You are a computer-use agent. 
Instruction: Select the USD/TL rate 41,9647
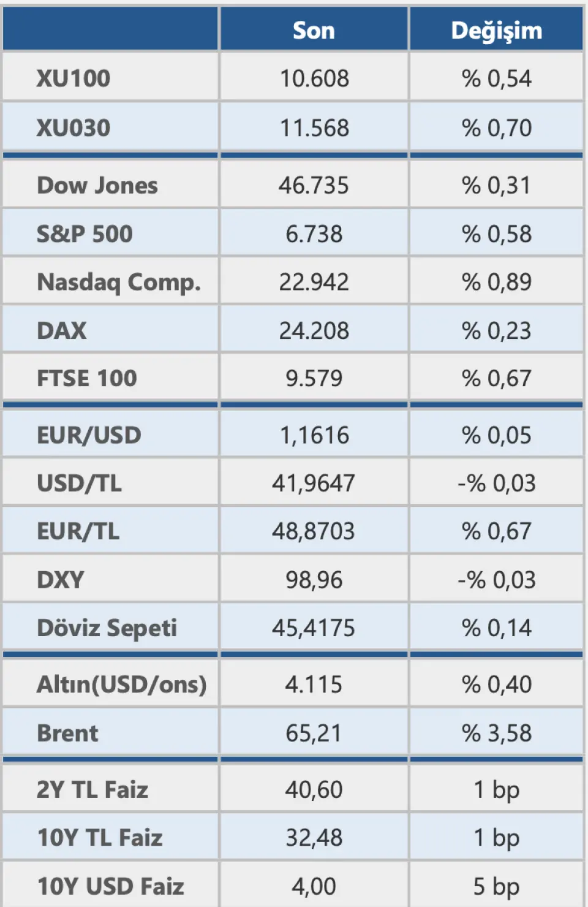pos(314,484)
